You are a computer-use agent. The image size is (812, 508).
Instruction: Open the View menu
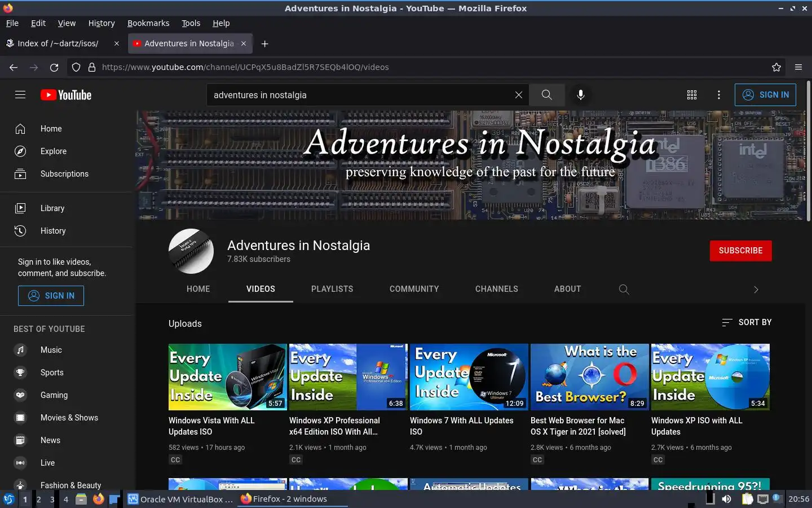coord(67,23)
